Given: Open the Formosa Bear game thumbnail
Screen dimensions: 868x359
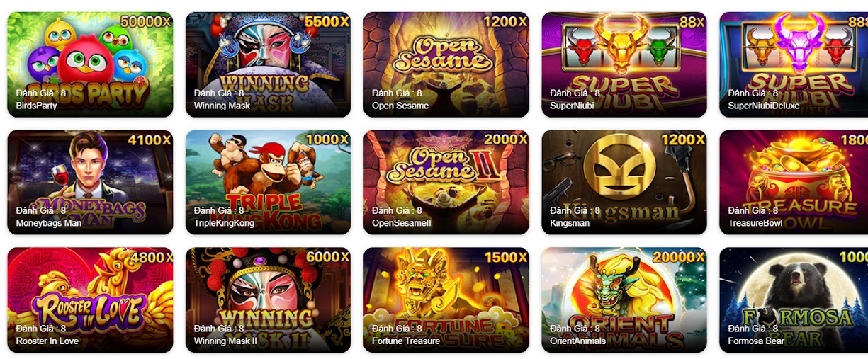Looking at the screenshot, I should [794, 300].
